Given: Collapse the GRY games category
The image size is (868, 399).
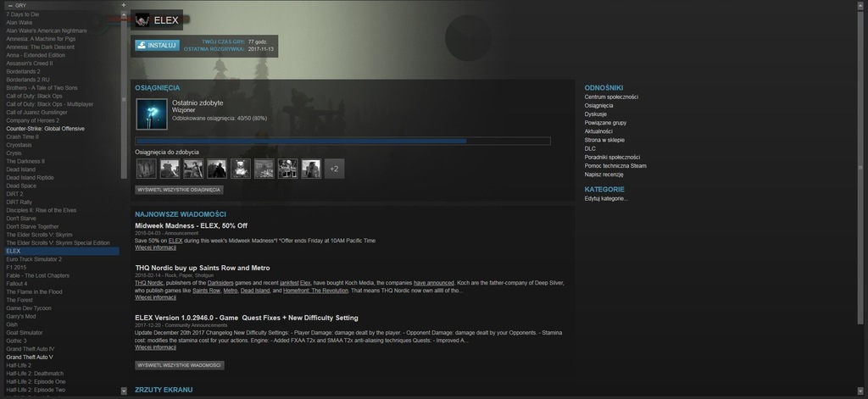Looking at the screenshot, I should click(x=10, y=5).
